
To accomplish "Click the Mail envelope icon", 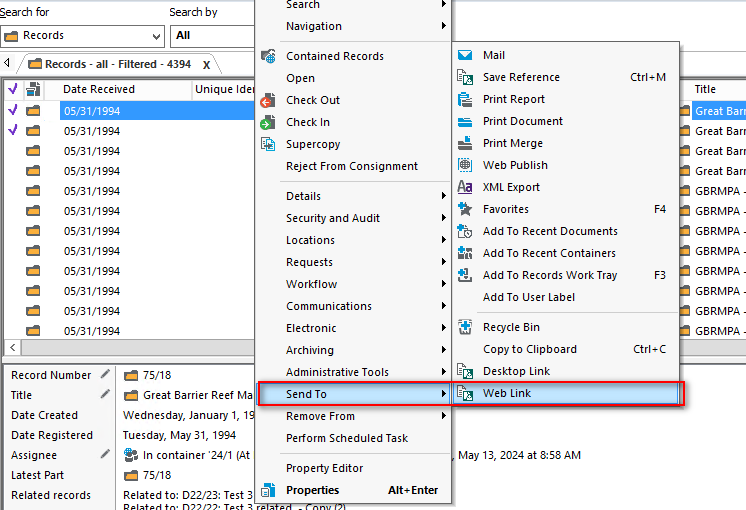I will tap(465, 55).
